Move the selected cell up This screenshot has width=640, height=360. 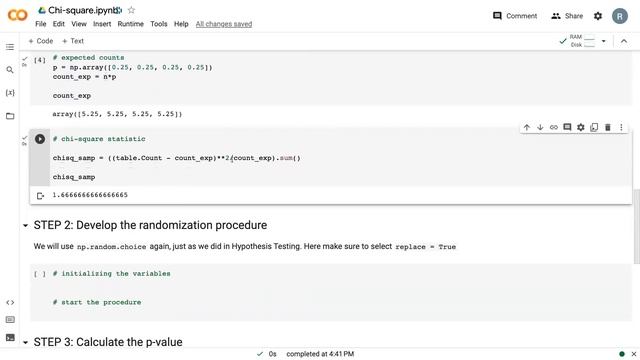(527, 127)
